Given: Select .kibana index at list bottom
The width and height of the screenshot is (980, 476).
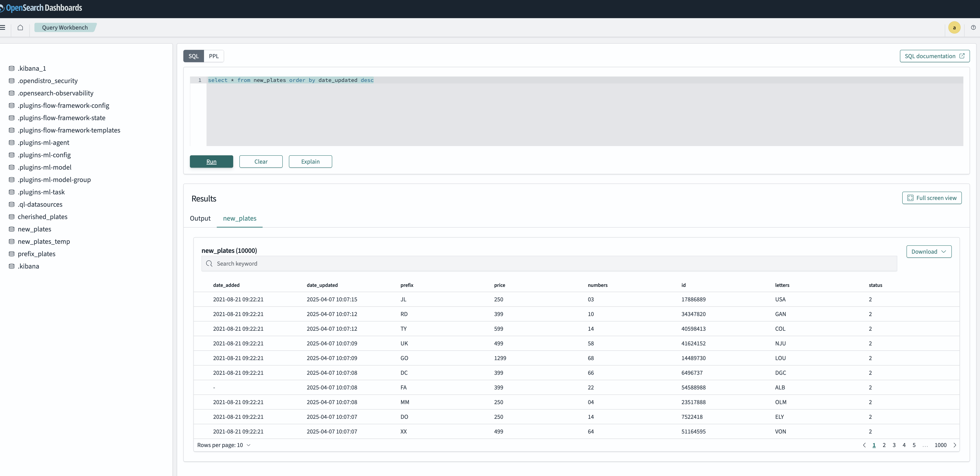Looking at the screenshot, I should click(29, 266).
